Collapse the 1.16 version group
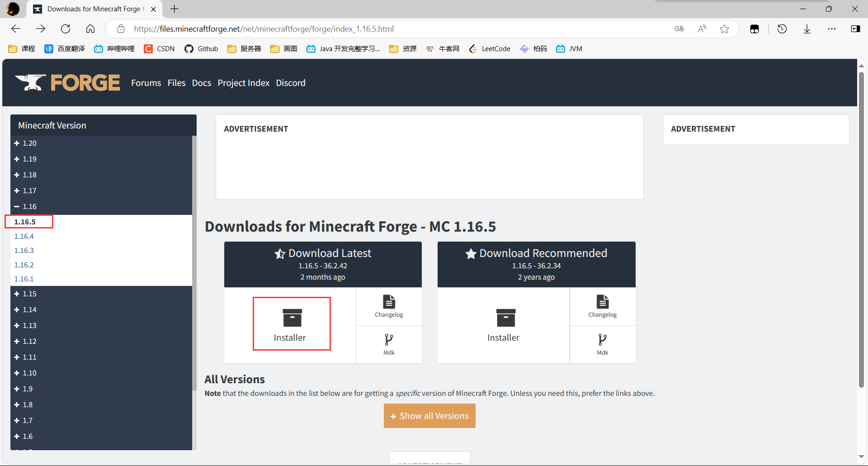The width and height of the screenshot is (868, 466). coord(25,207)
